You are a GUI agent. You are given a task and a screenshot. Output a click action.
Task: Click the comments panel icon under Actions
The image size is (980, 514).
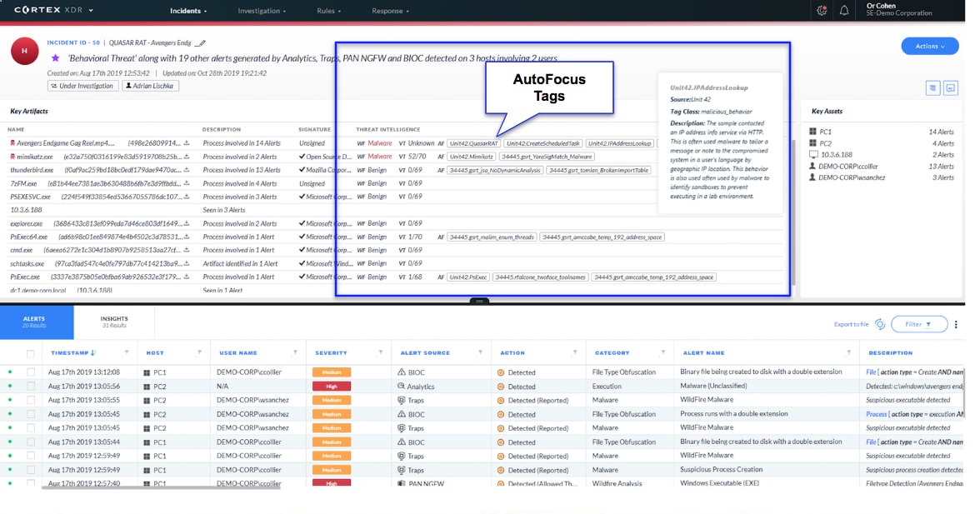pyautogui.click(x=951, y=88)
